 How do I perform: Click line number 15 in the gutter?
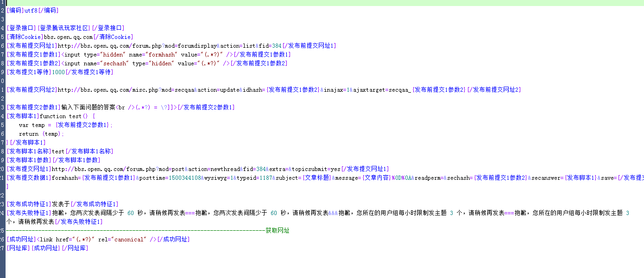tap(2, 125)
